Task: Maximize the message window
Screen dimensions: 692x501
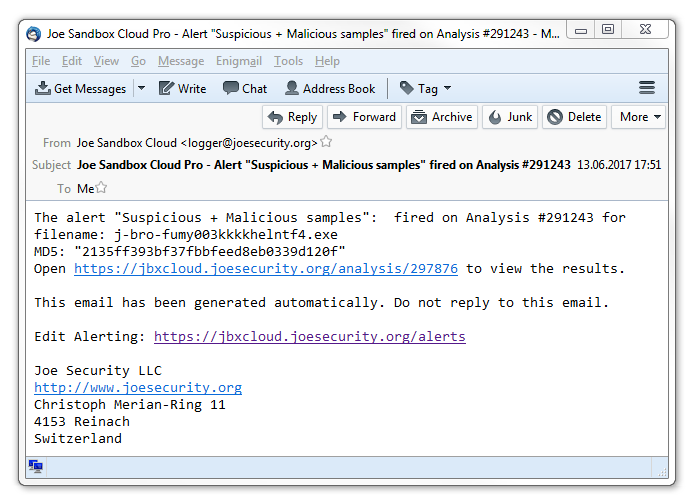Action: (608, 30)
